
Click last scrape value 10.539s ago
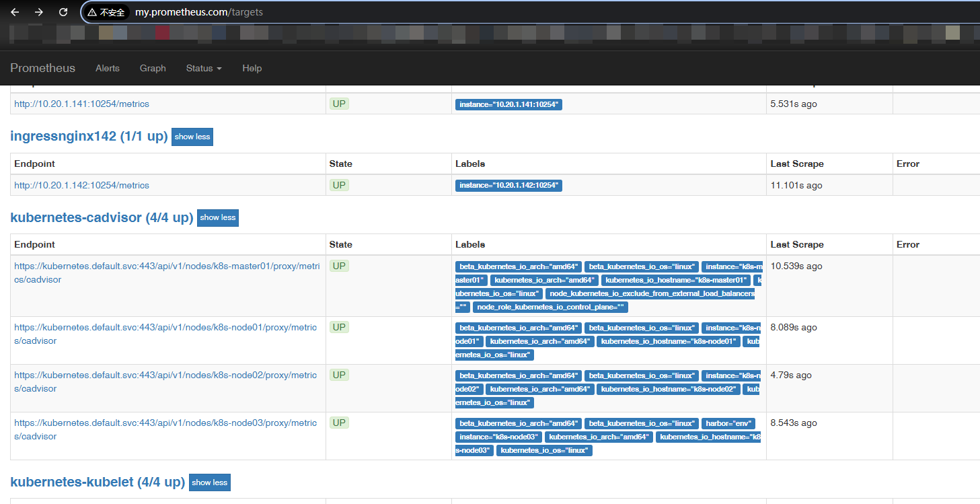pos(796,266)
